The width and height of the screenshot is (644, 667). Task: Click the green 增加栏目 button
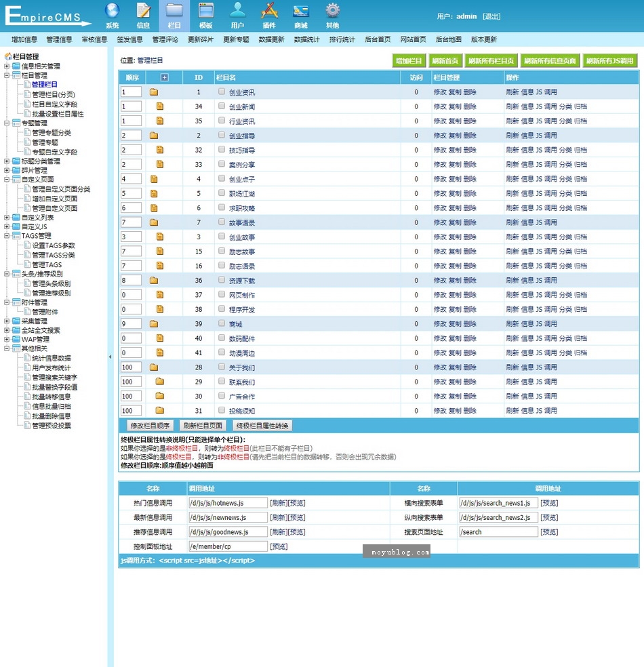point(409,61)
